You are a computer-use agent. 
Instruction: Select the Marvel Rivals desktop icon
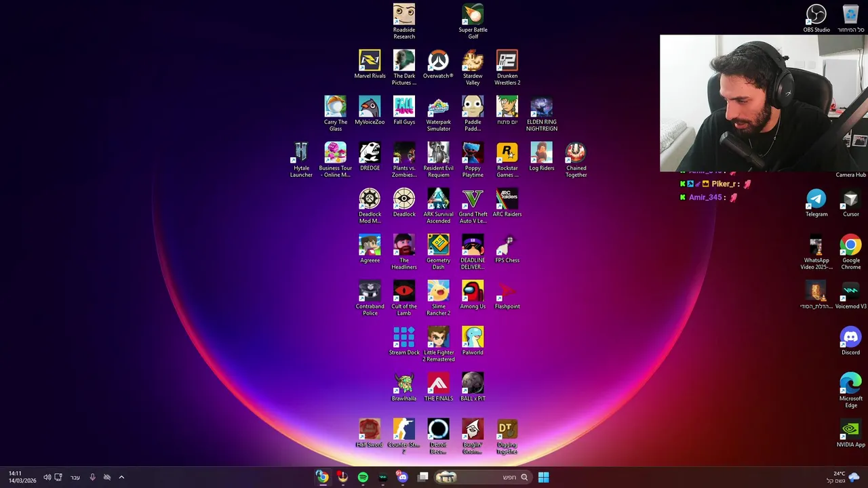coord(370,64)
